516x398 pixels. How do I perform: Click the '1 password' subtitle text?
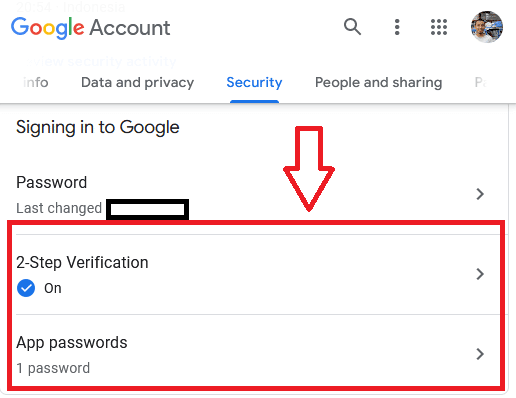(53, 368)
